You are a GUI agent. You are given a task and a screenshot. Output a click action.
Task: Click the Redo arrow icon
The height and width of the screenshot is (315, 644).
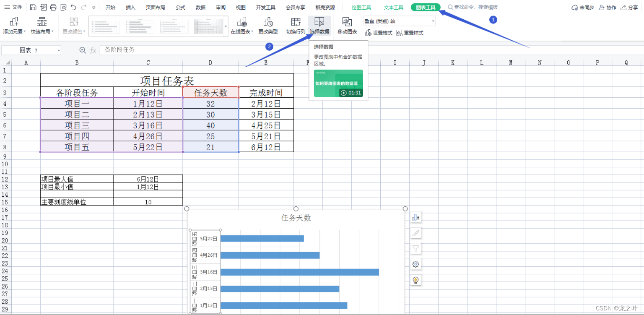tap(84, 7)
